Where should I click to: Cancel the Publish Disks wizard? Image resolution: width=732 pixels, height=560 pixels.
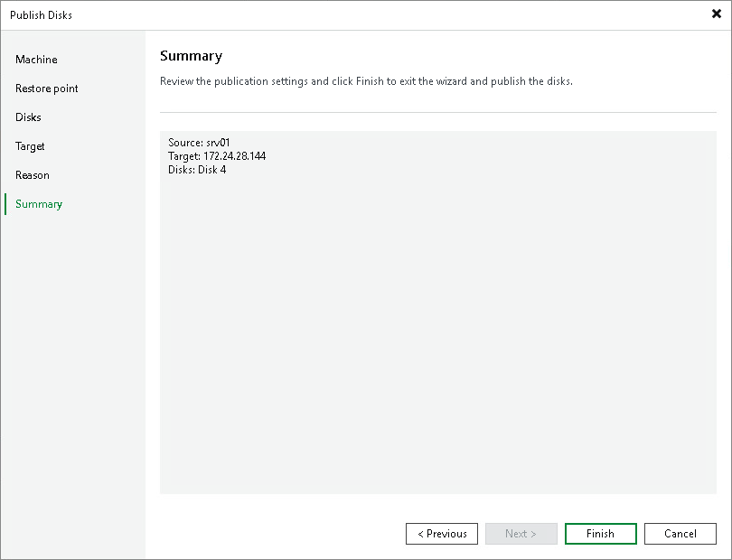[680, 533]
